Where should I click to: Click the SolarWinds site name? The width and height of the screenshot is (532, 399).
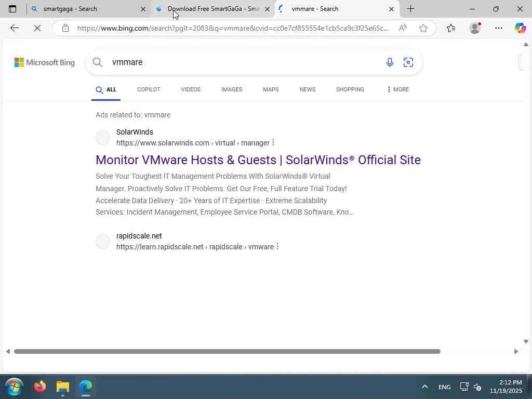135,132
